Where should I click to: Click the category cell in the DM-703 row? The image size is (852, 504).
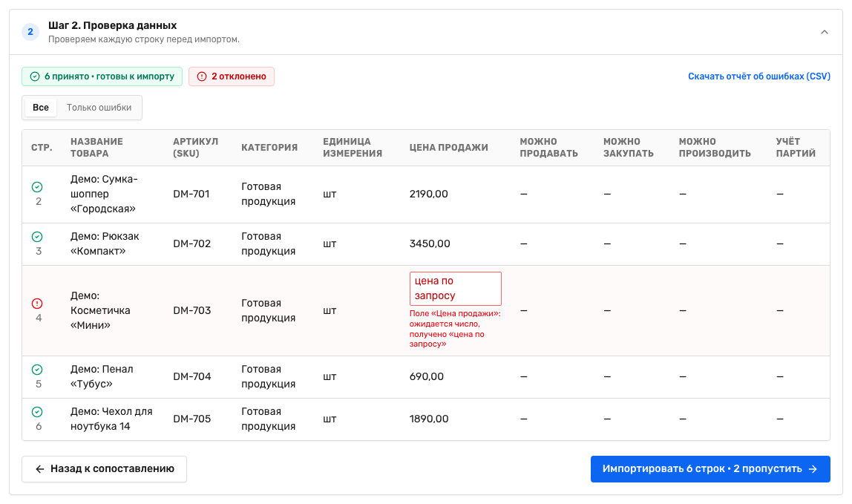click(269, 310)
